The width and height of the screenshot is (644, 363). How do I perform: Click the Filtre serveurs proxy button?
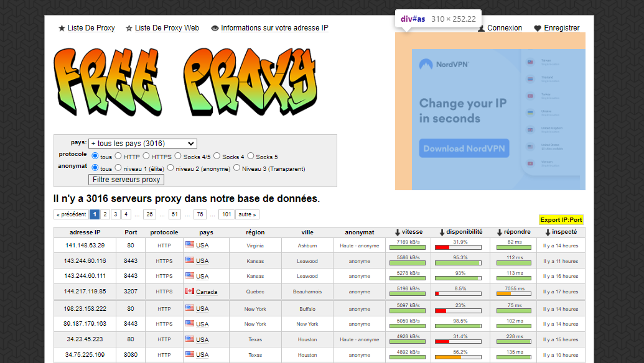pos(126,179)
